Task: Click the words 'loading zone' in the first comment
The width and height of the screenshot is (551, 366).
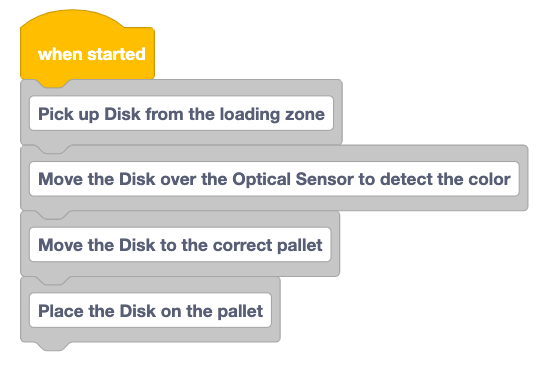Action: click(x=272, y=114)
